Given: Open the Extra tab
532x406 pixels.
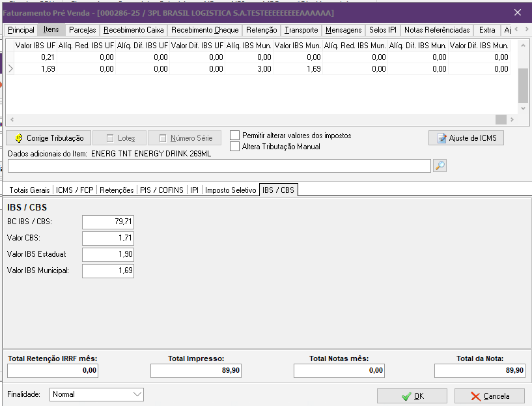Looking at the screenshot, I should (x=487, y=30).
